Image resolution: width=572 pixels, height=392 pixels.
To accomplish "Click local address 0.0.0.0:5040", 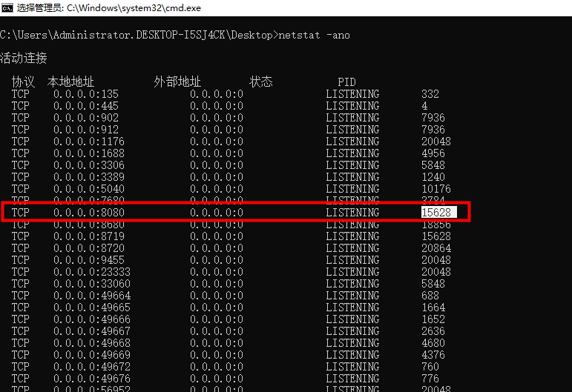I will click(89, 189).
